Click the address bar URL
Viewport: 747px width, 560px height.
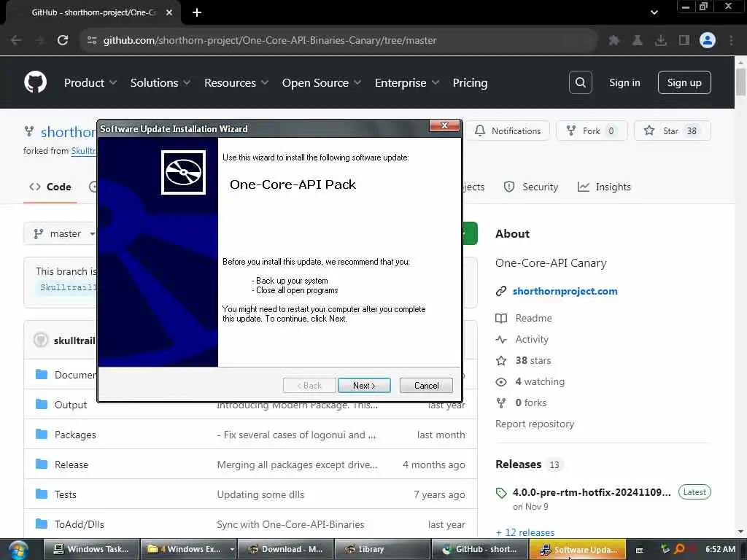coord(270,41)
